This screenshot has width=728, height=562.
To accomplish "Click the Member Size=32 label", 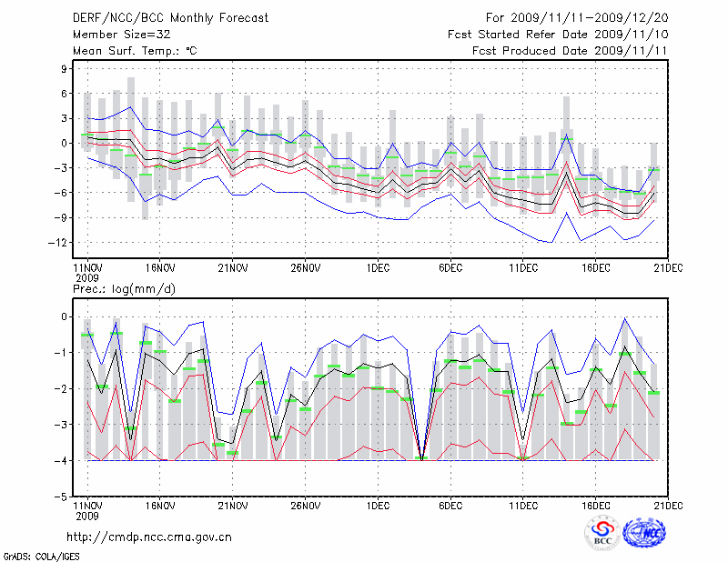I will click(x=116, y=35).
